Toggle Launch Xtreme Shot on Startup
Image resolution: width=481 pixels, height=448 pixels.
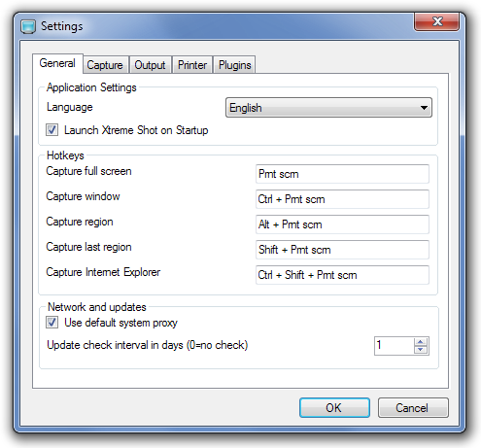pos(52,130)
